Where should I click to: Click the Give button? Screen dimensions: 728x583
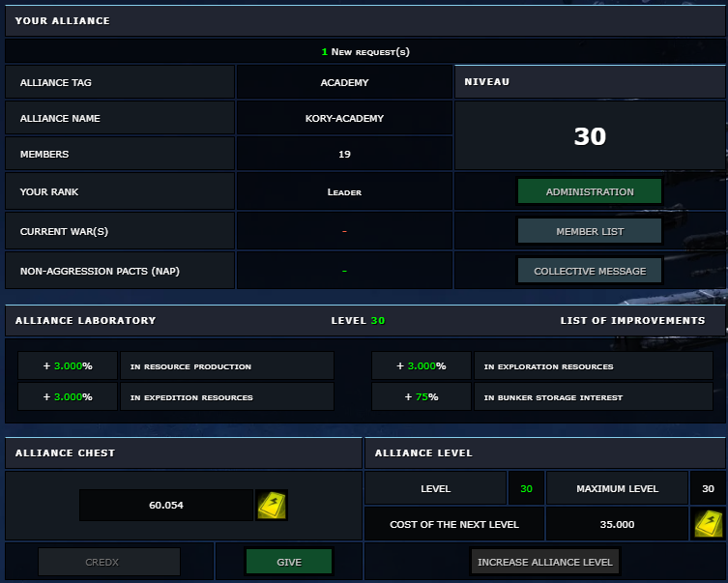coord(289,562)
